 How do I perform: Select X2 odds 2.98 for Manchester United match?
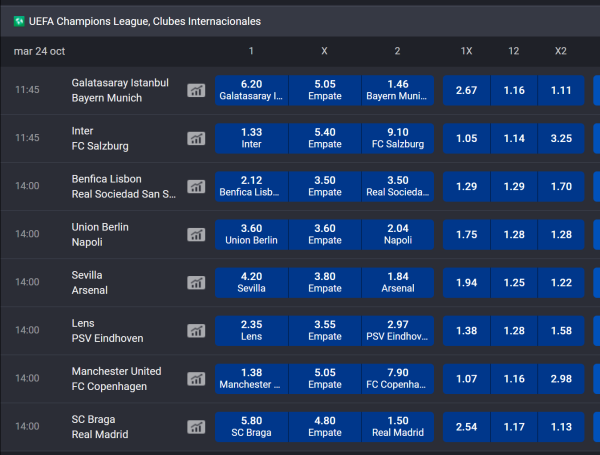tap(561, 378)
